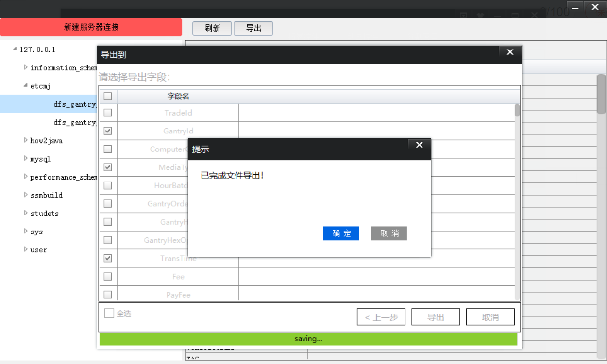Expand the ssmbuild database node
The height and width of the screenshot is (364, 607).
pyautogui.click(x=26, y=195)
